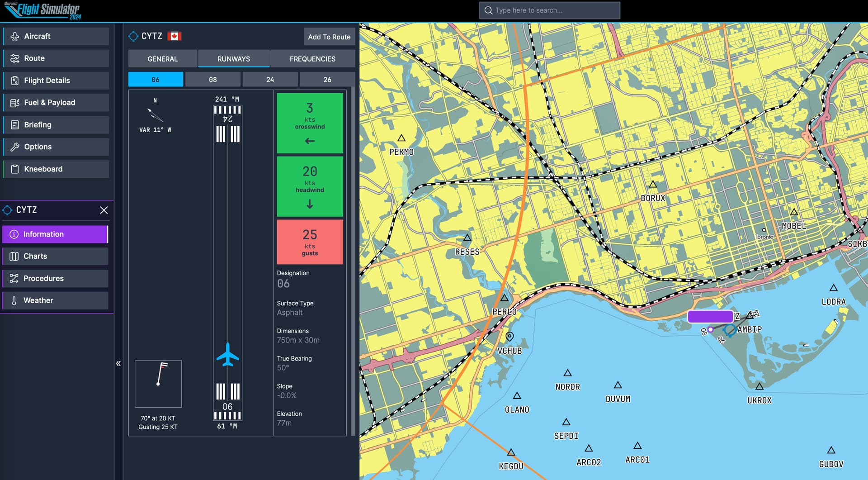
Task: Choose runway 26
Action: tap(327, 80)
